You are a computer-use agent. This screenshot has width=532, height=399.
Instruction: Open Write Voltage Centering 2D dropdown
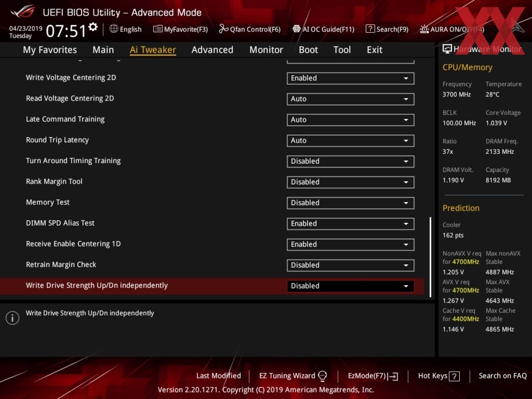350,78
